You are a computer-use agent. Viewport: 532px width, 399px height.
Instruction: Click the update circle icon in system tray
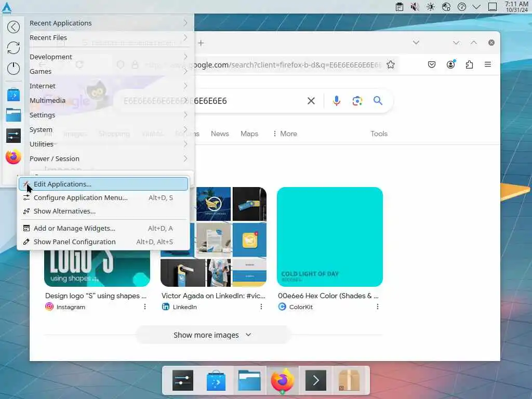pos(461,7)
